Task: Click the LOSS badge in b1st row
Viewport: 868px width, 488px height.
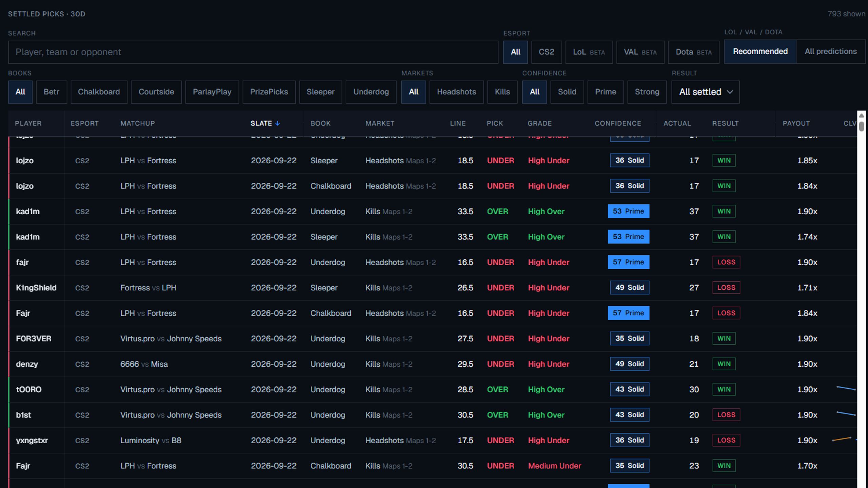Action: [x=726, y=415]
